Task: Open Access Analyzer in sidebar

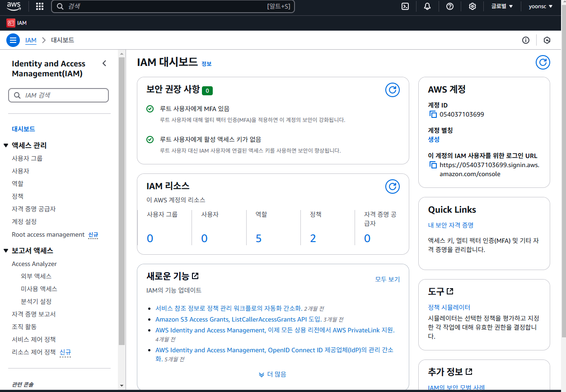Action: 34,264
